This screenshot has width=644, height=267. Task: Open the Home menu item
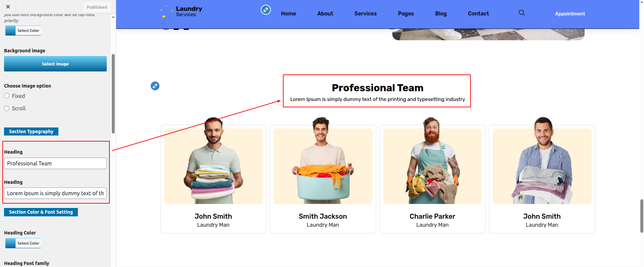point(288,14)
